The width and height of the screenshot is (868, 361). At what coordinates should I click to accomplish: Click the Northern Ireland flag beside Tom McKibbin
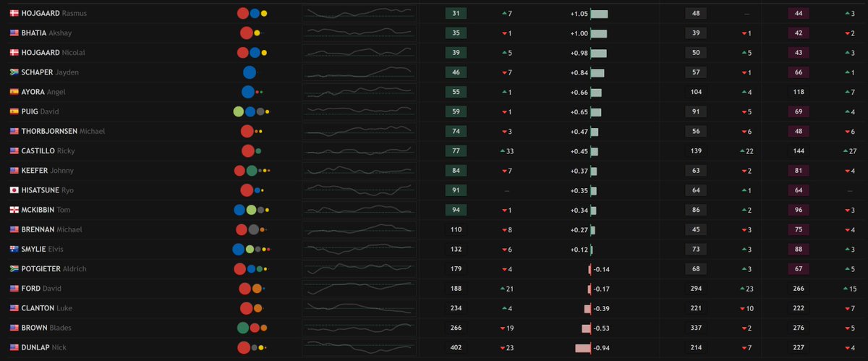coord(14,210)
